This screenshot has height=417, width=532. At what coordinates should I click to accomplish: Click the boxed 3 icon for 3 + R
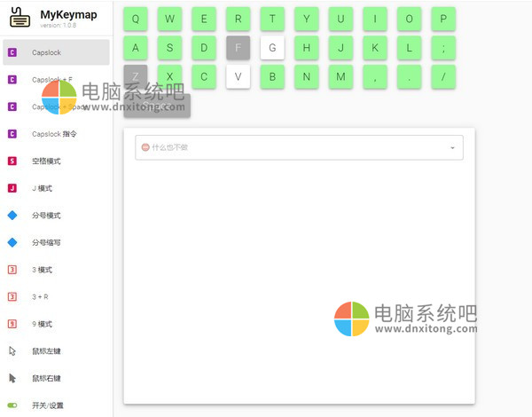coord(12,297)
